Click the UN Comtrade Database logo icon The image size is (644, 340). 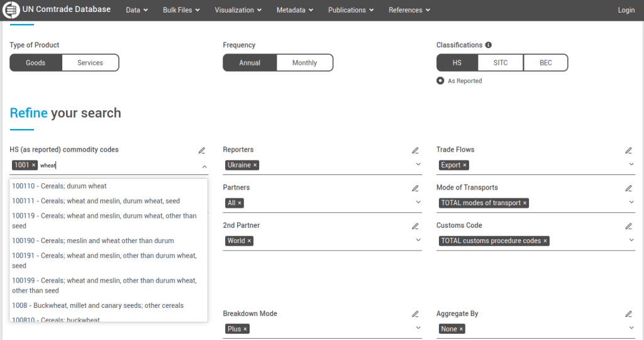point(11,10)
